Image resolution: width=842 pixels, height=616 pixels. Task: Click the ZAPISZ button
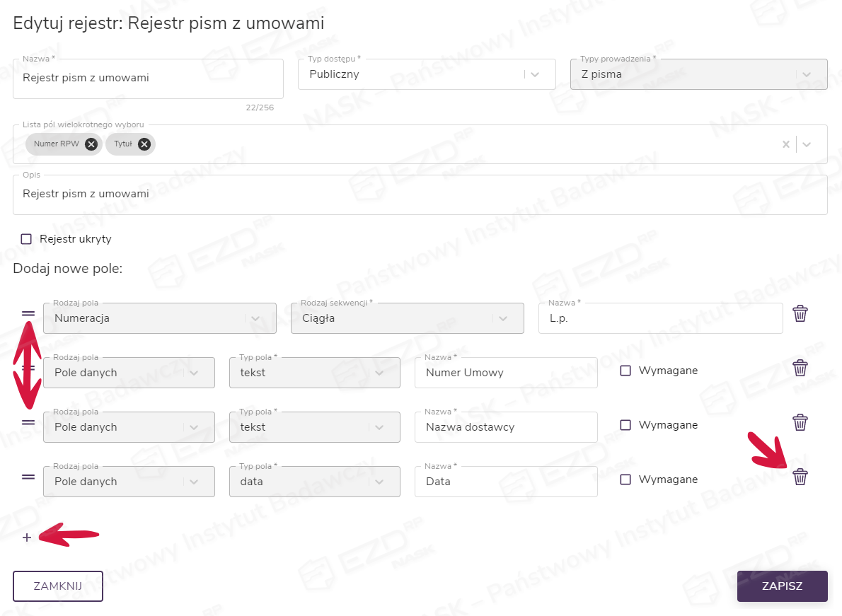coord(782,586)
